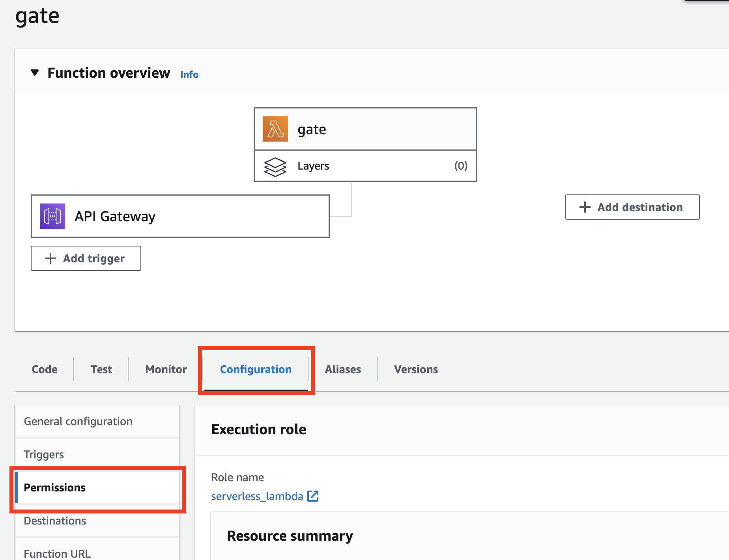The height and width of the screenshot is (560, 729).
Task: Select Permissions in the configuration sidebar
Action: [55, 487]
